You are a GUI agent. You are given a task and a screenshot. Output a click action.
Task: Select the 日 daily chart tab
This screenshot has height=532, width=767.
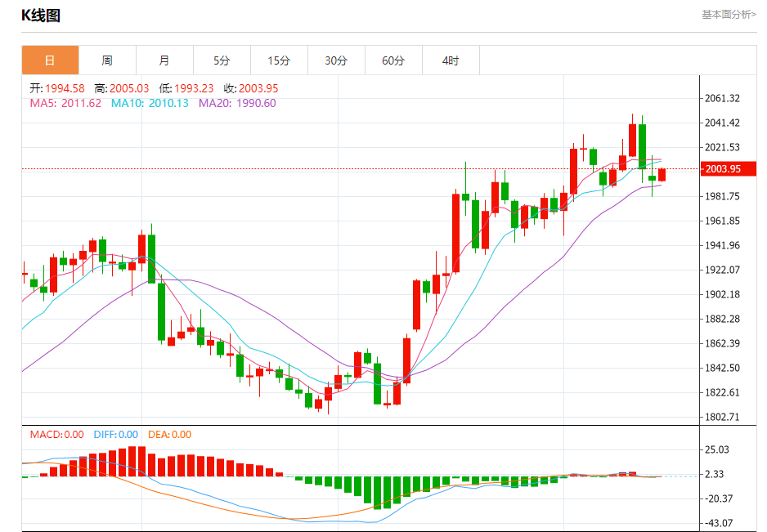click(50, 60)
